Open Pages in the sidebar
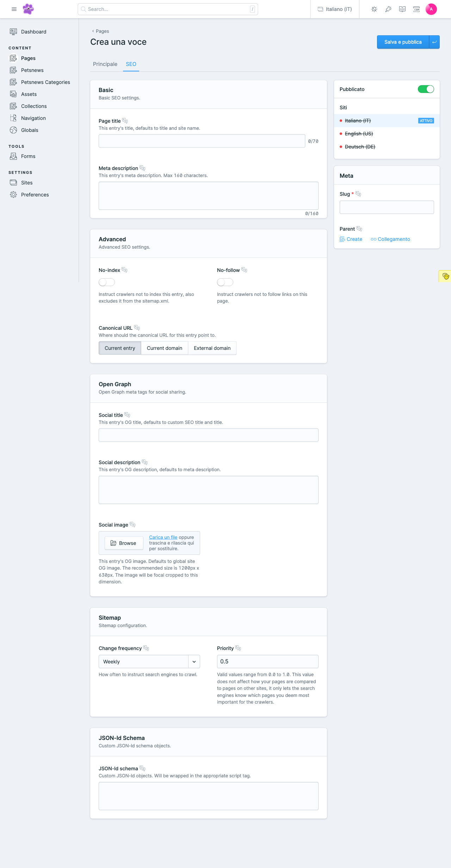This screenshot has height=868, width=451. point(28,58)
